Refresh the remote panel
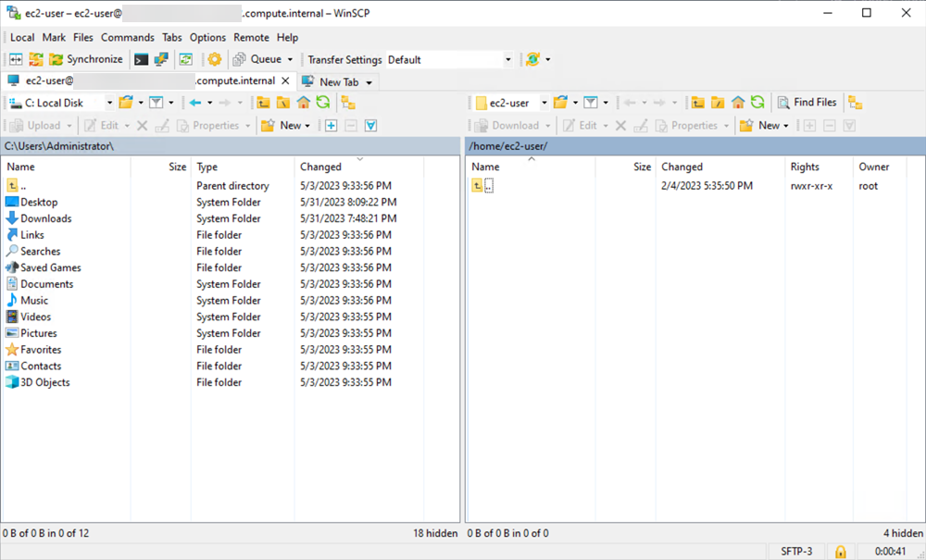This screenshot has width=926, height=560. pyautogui.click(x=757, y=103)
